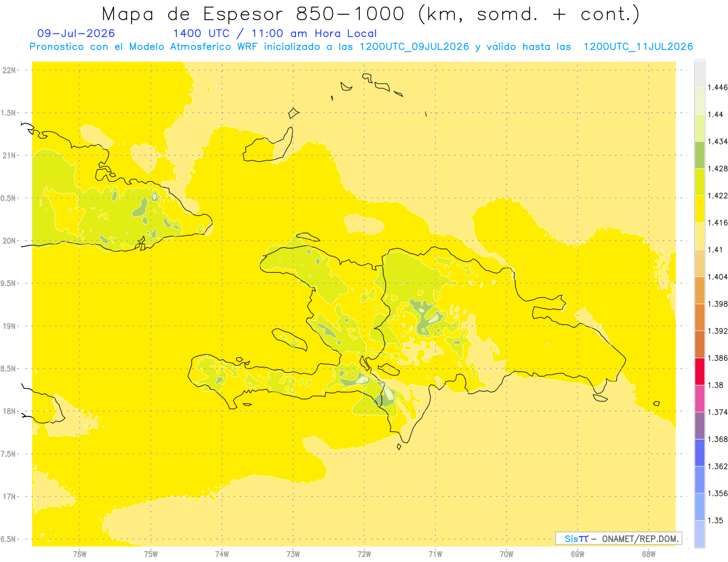The width and height of the screenshot is (728, 562).
Task: Click the longitude label '74W'
Action: coord(222,554)
